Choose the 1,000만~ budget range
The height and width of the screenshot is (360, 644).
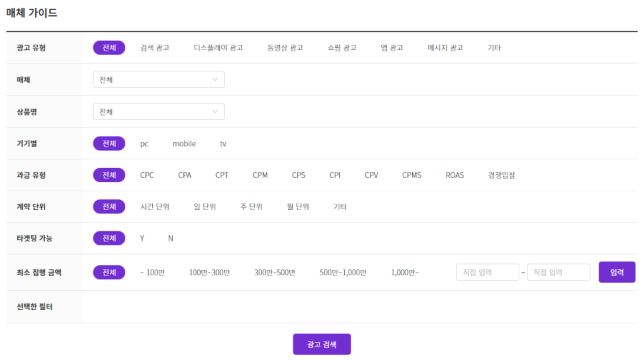pos(405,273)
